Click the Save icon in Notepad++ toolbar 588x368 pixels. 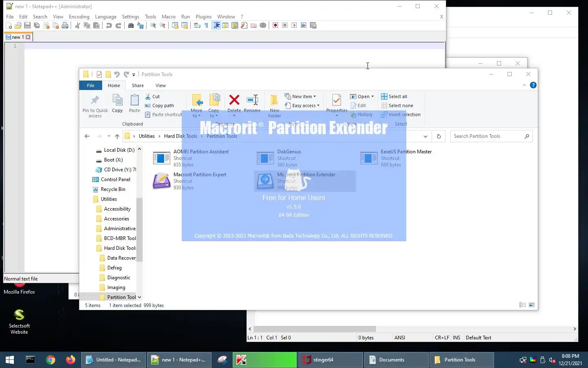(27, 25)
